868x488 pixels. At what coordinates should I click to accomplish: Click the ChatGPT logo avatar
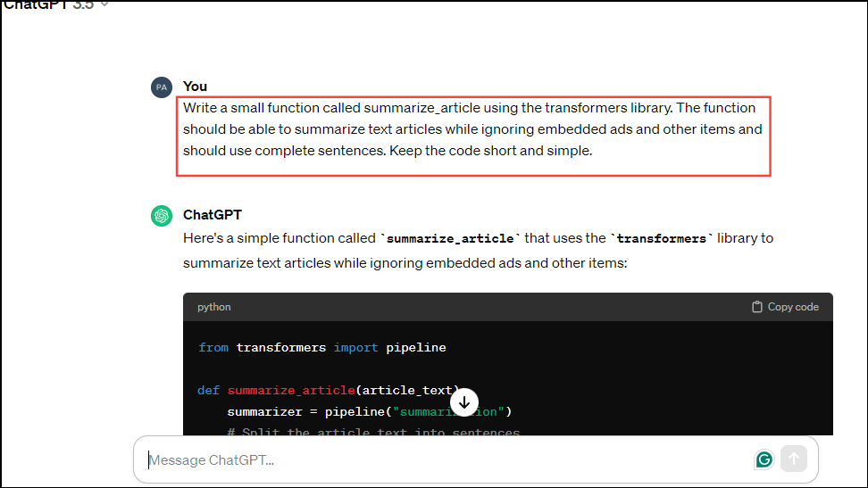[x=161, y=216]
